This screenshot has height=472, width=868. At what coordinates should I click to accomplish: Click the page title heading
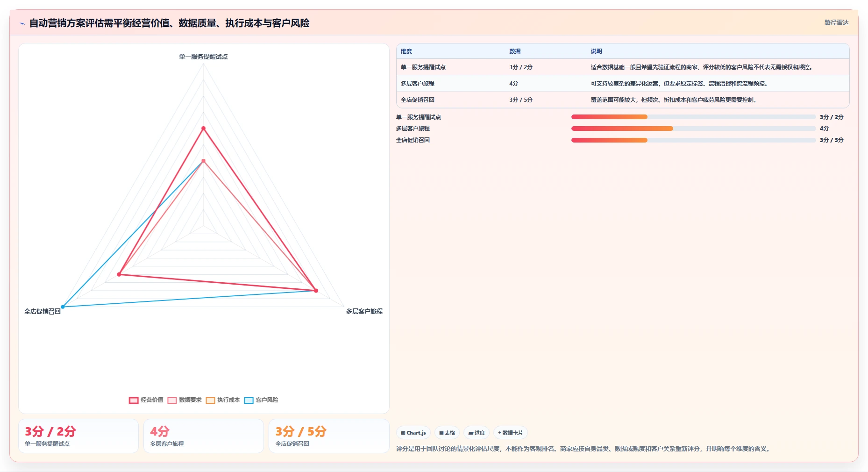[169, 23]
